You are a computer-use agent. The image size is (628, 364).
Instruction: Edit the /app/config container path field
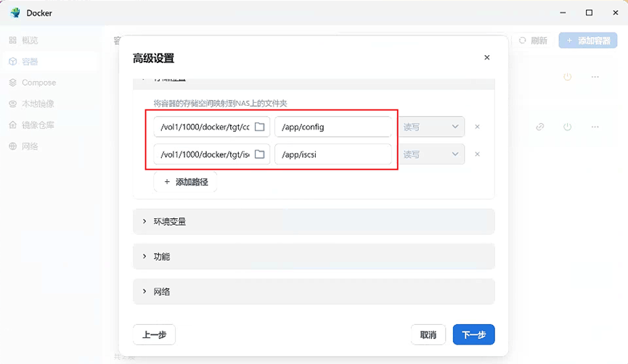click(x=333, y=127)
